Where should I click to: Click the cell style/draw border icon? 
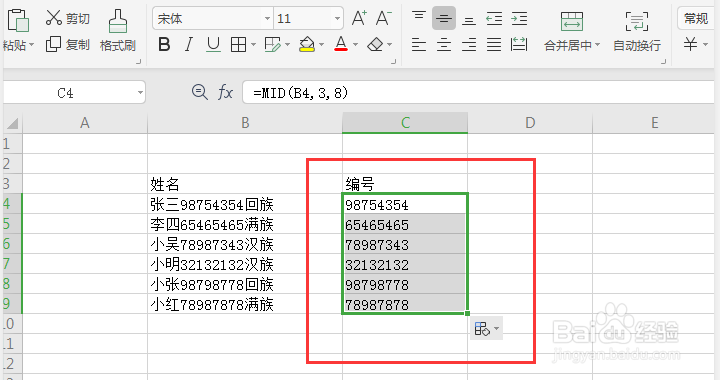pyautogui.click(x=273, y=45)
